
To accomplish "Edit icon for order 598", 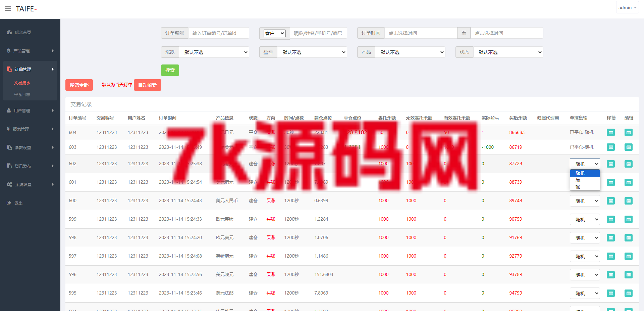I will [x=629, y=238].
